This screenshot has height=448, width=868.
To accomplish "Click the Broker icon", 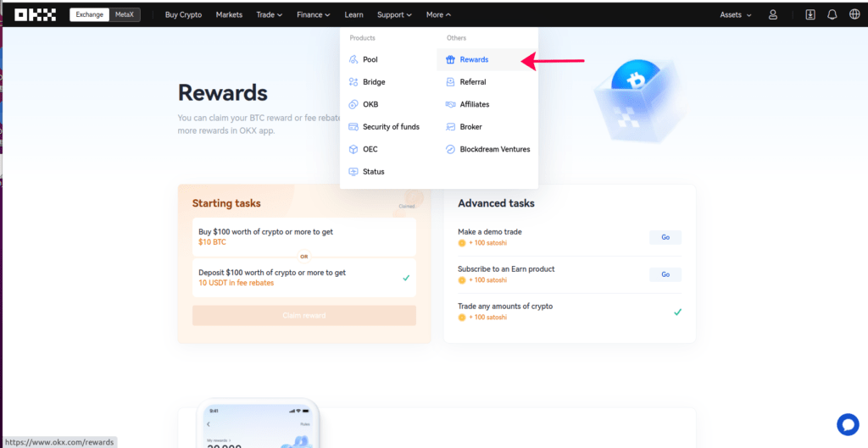I will (x=451, y=127).
